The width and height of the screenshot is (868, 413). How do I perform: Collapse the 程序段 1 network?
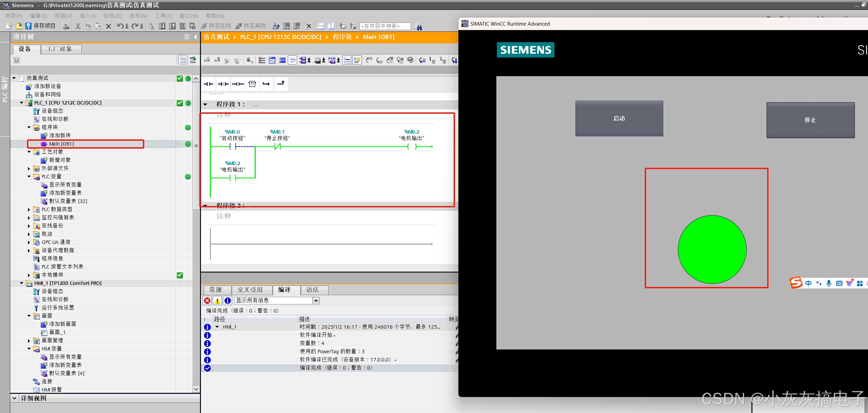pyautogui.click(x=205, y=105)
